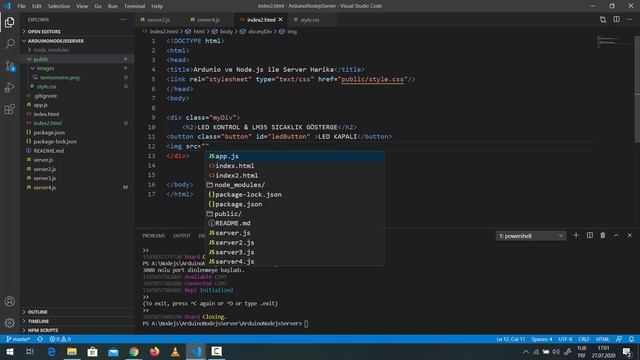Switch to the server2.js tab

(x=158, y=20)
